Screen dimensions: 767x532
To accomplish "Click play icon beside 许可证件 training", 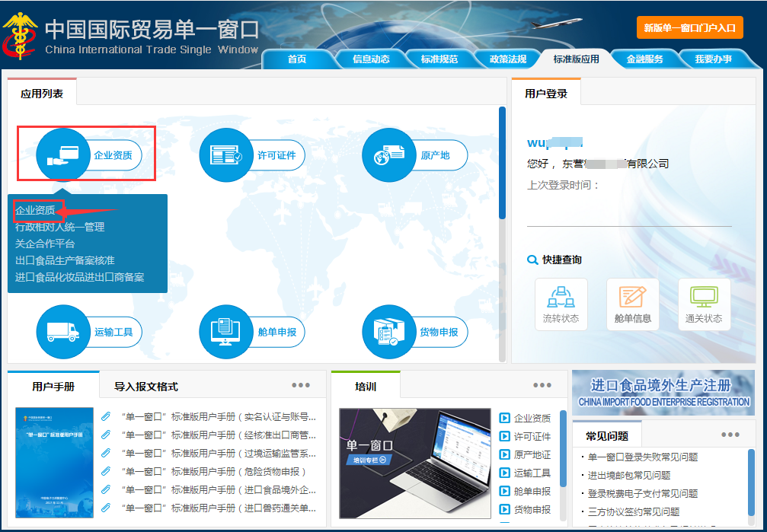I will click(x=504, y=436).
